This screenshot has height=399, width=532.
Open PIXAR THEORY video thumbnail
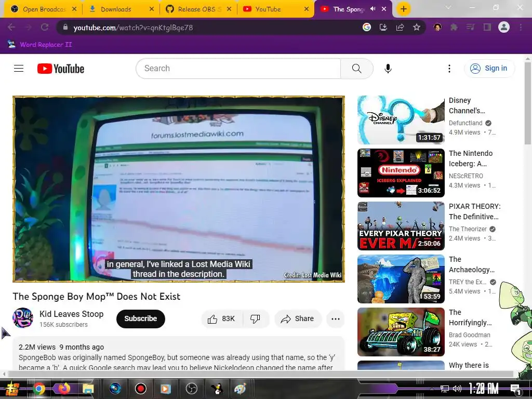tap(401, 226)
